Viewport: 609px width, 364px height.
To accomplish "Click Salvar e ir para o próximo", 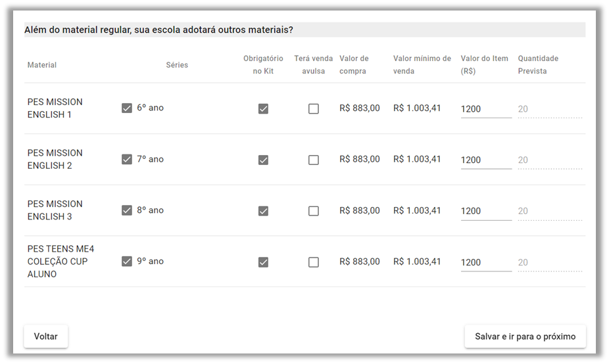I will point(525,336).
